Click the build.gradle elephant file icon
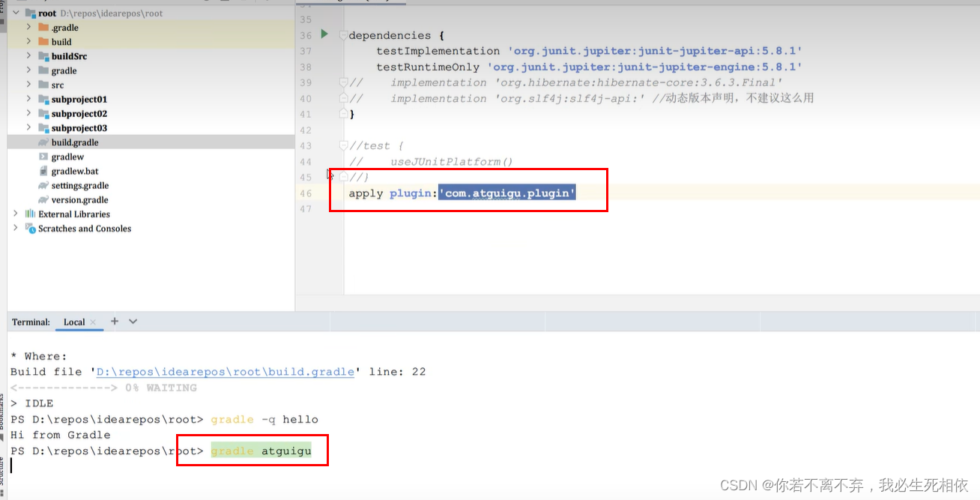980x500 pixels. [x=43, y=142]
